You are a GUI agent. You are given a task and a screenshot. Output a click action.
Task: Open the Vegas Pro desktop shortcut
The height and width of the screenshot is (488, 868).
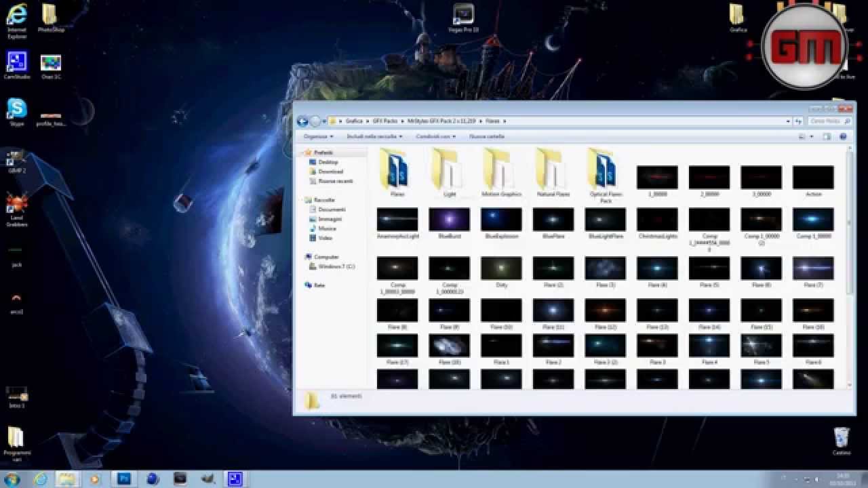point(464,18)
